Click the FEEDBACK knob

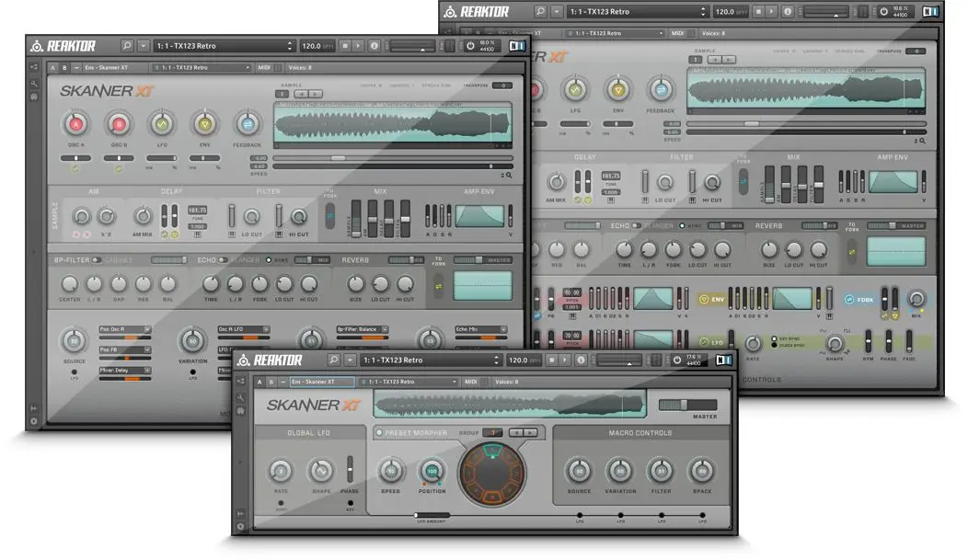point(247,124)
